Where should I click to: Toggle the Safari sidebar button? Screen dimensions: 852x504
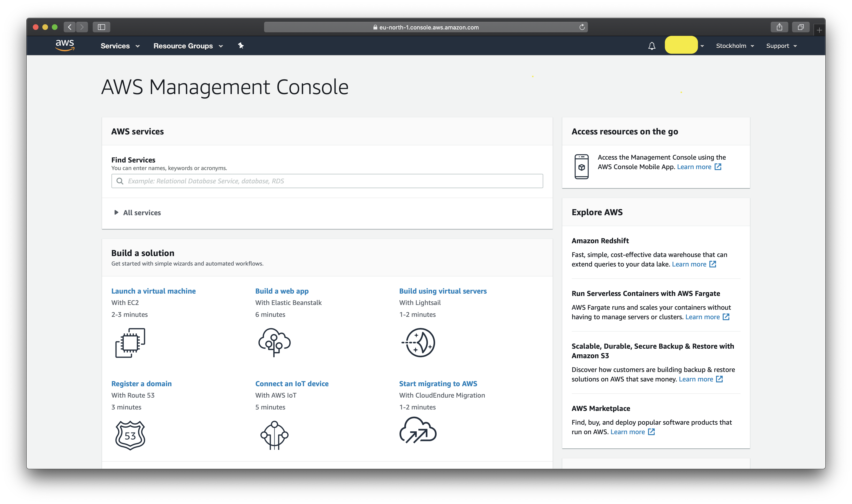click(101, 27)
